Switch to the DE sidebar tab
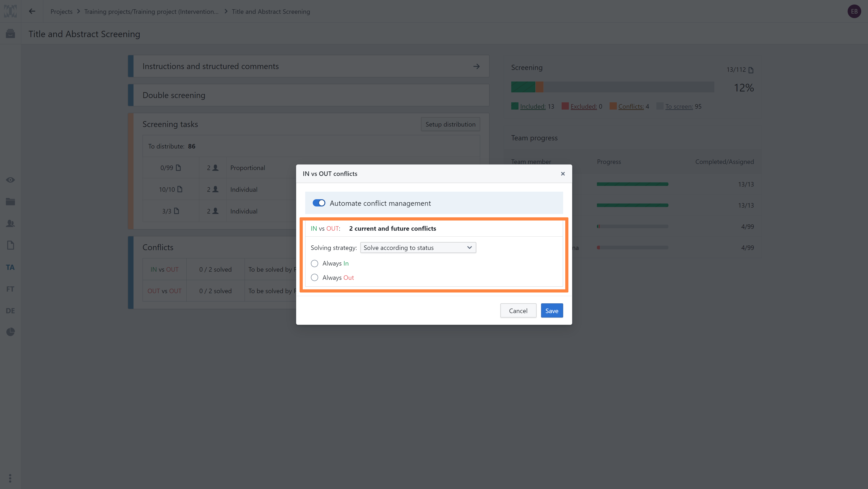This screenshot has width=868, height=489. click(10, 310)
